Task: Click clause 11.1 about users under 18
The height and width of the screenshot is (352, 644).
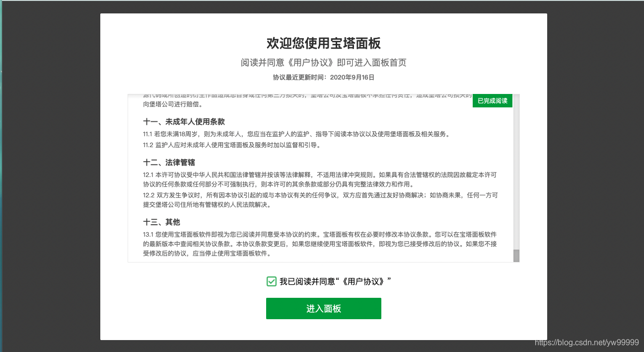Action: (x=296, y=134)
